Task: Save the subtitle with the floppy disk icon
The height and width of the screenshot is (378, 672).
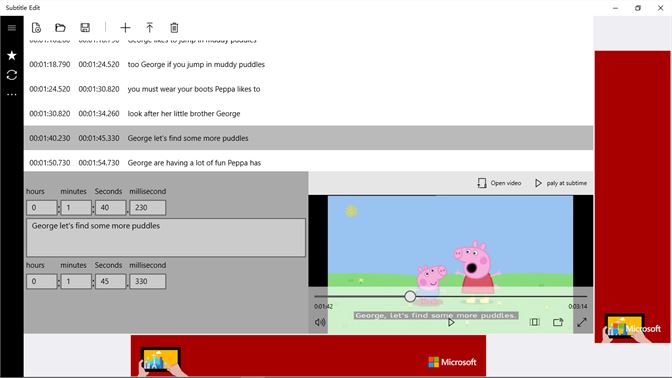Action: 85,28
